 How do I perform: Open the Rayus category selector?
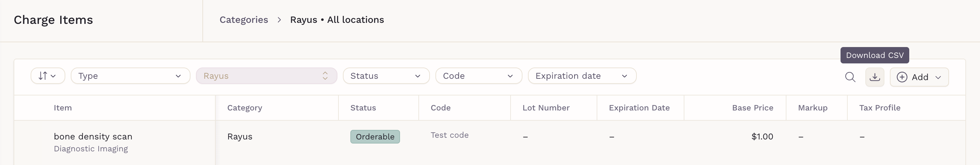(266, 76)
